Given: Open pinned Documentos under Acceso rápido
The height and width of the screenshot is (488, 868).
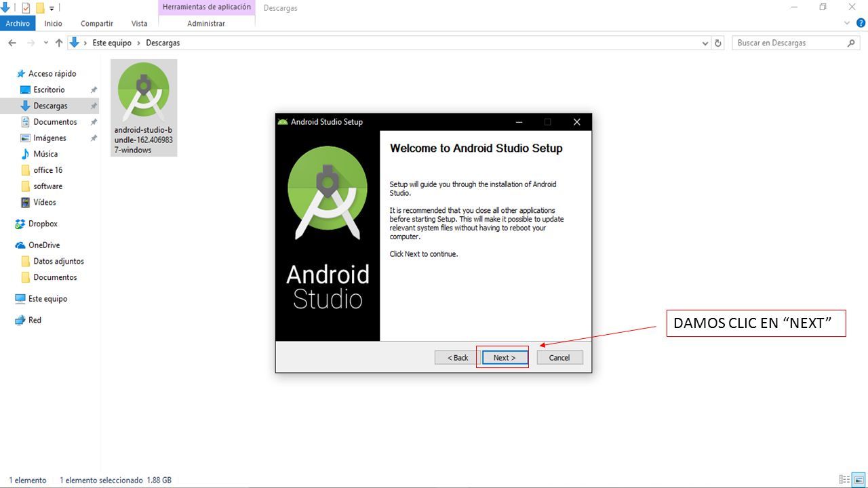Looking at the screenshot, I should click(55, 122).
